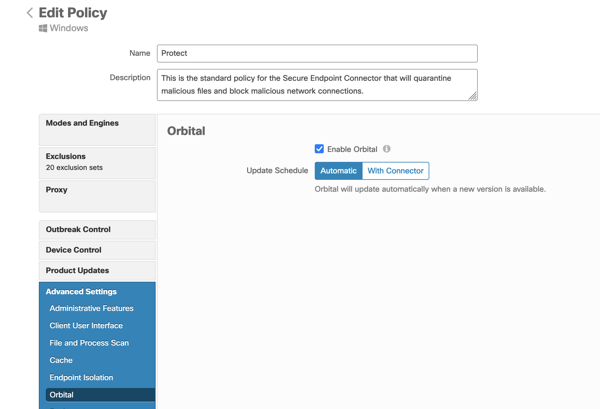Image resolution: width=600 pixels, height=409 pixels.
Task: Click the Windows logo icon under title
Action: pos(43,29)
